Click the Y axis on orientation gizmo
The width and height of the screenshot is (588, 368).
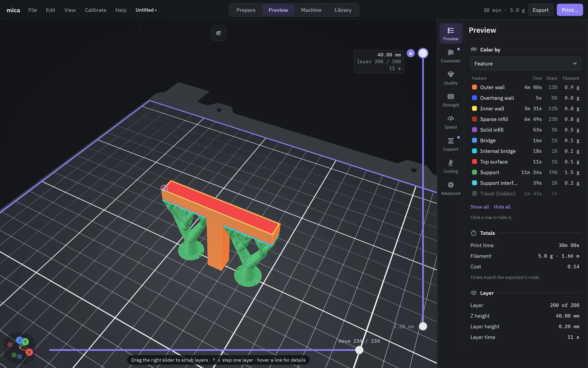click(25, 342)
